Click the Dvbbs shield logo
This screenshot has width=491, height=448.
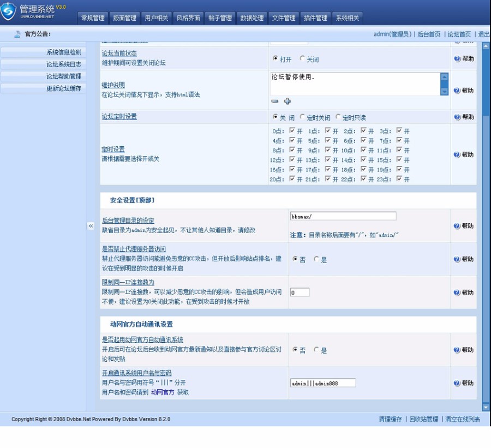click(x=8, y=11)
